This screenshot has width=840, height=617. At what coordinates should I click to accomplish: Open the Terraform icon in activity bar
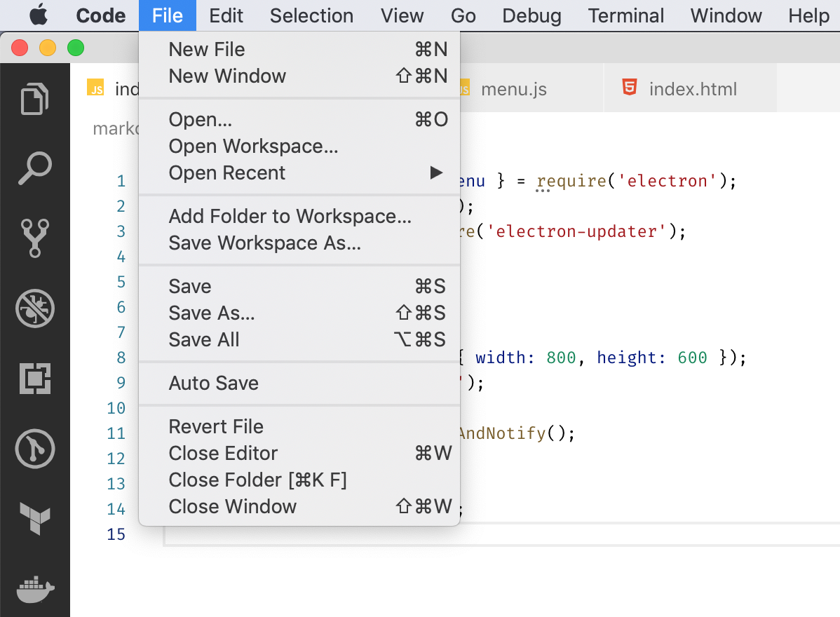35,518
